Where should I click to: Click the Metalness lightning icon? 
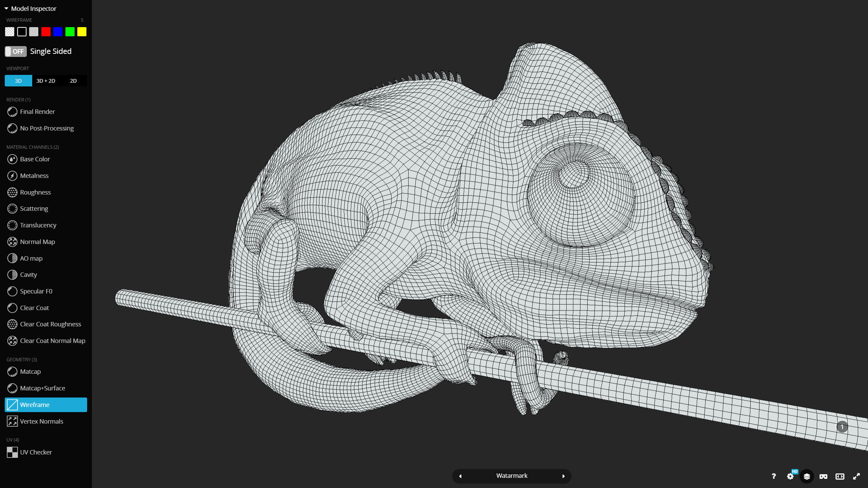pyautogui.click(x=12, y=176)
